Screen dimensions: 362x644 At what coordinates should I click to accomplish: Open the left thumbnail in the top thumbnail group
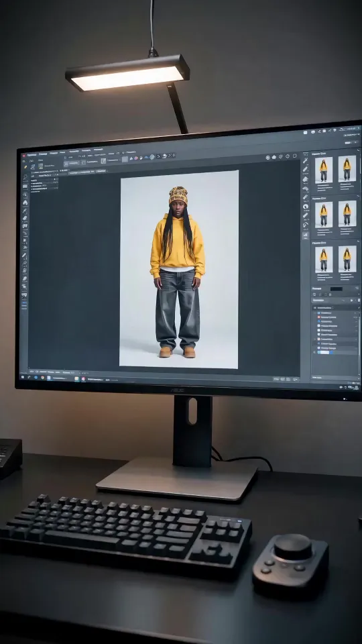click(323, 170)
